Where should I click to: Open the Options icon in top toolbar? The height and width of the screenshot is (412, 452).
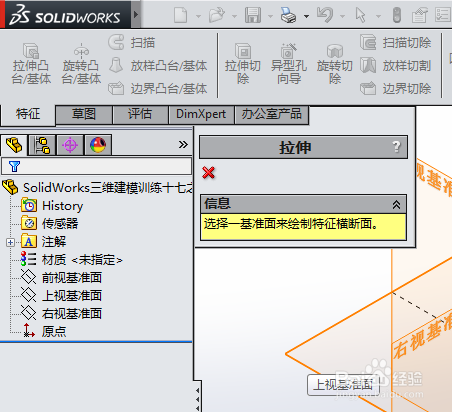(443, 15)
